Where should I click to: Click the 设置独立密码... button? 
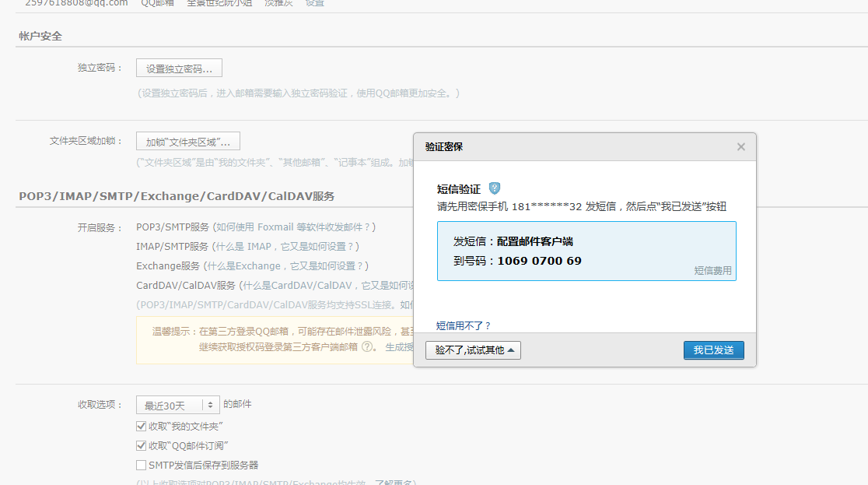pos(179,69)
